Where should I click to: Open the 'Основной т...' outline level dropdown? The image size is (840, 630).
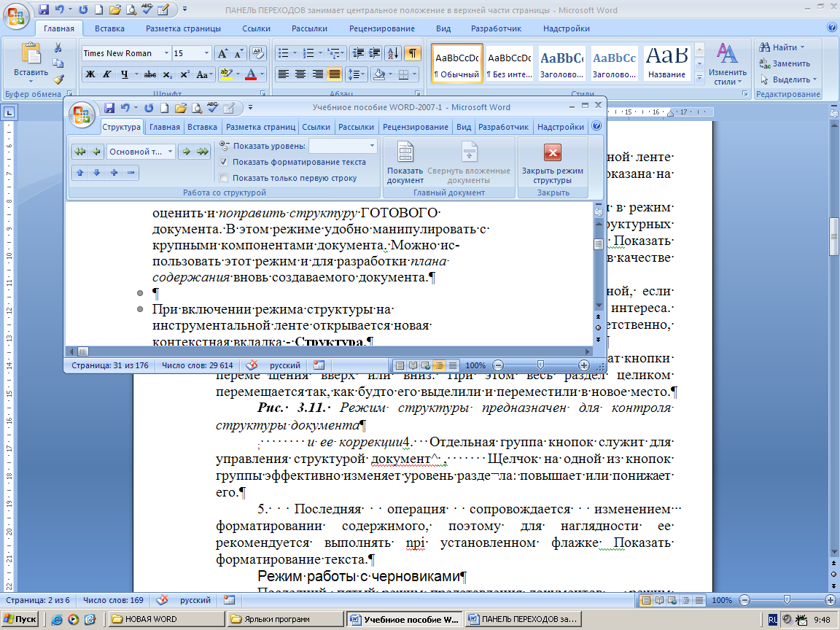click(170, 152)
